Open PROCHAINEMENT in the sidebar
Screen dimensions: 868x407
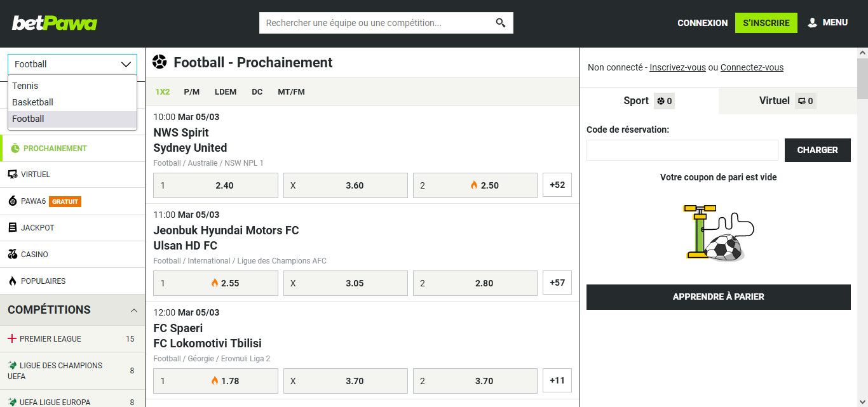coord(72,148)
